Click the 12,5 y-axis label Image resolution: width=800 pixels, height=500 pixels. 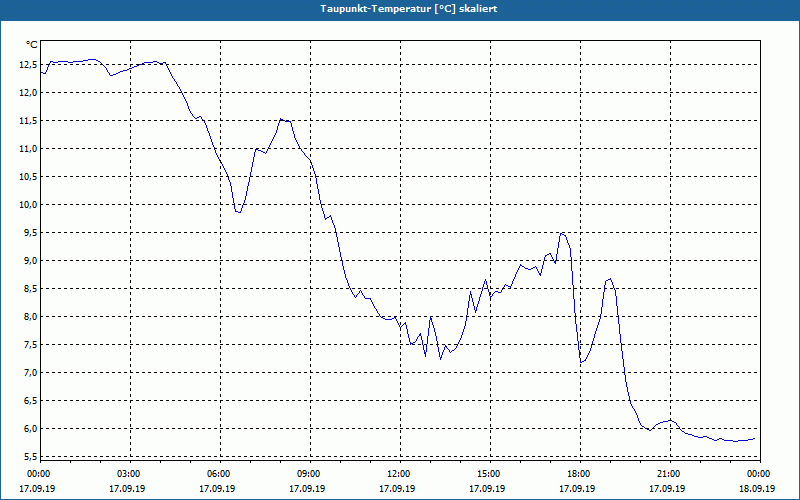[x=29, y=65]
